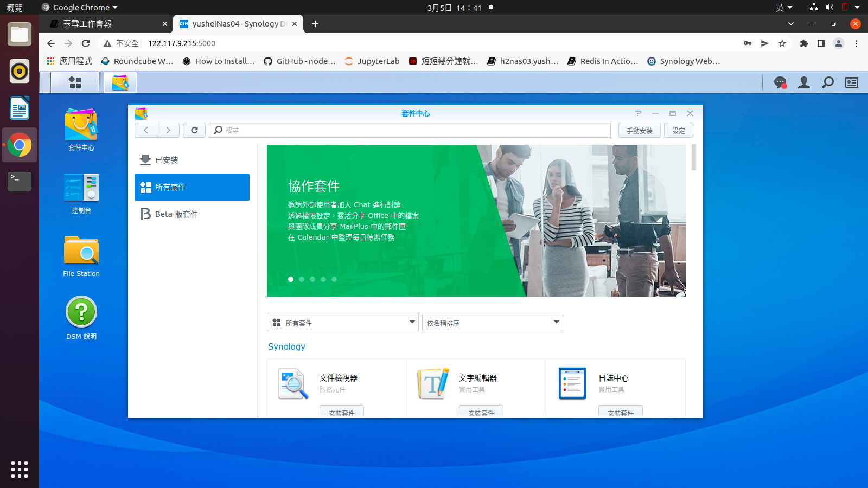Open 應用程式 apps bookmark
Screen dimensions: 868x488
(x=69, y=61)
